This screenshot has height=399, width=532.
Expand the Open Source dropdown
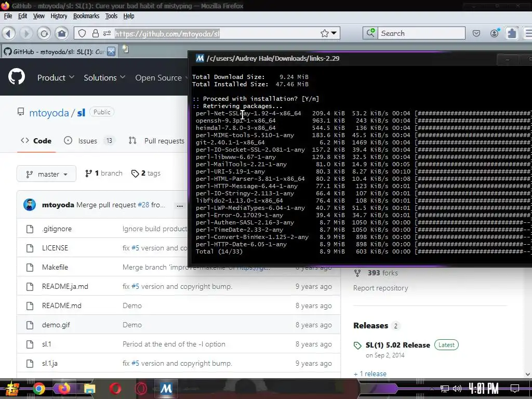point(161,78)
